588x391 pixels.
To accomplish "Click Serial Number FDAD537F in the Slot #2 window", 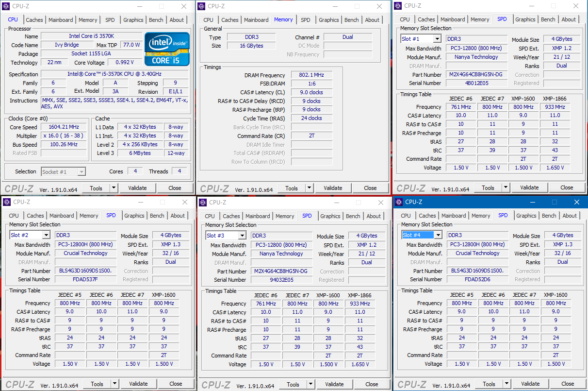I will [x=86, y=279].
